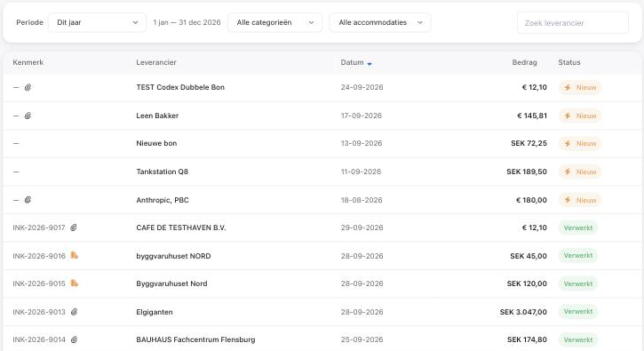
Task: Click the Datum sort arrow indicator
Action: (x=370, y=64)
